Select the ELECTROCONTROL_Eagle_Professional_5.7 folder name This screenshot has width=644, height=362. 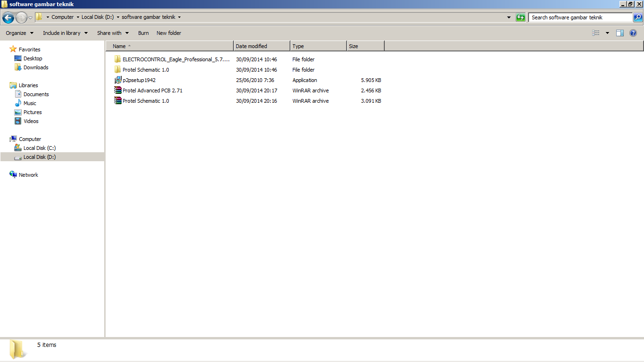tap(176, 59)
